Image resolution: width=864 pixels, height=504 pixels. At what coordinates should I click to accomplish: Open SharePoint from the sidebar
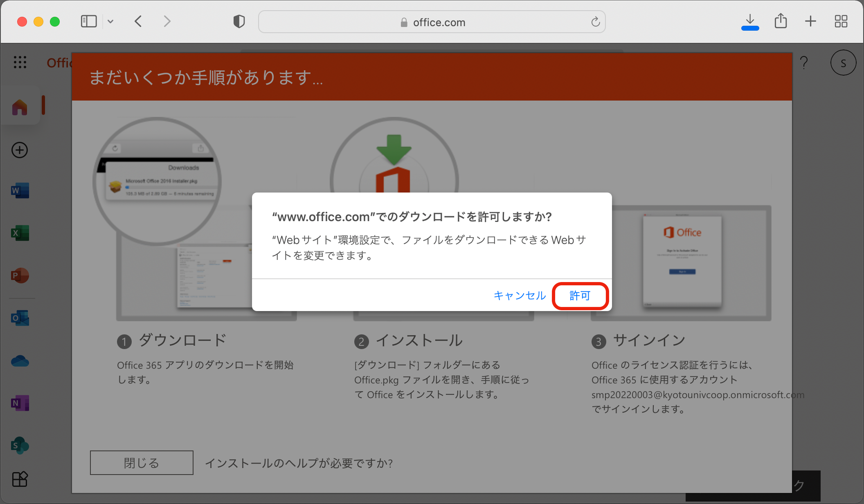tap(20, 446)
